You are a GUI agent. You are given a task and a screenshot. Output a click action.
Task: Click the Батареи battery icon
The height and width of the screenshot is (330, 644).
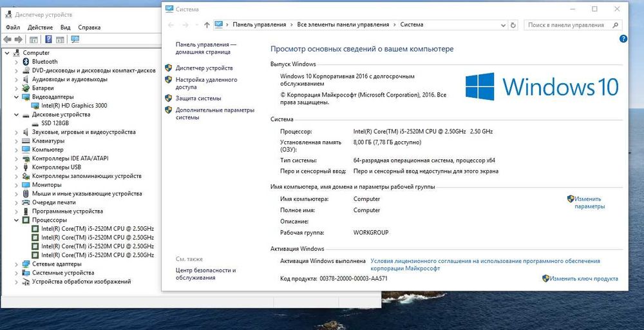coord(26,88)
